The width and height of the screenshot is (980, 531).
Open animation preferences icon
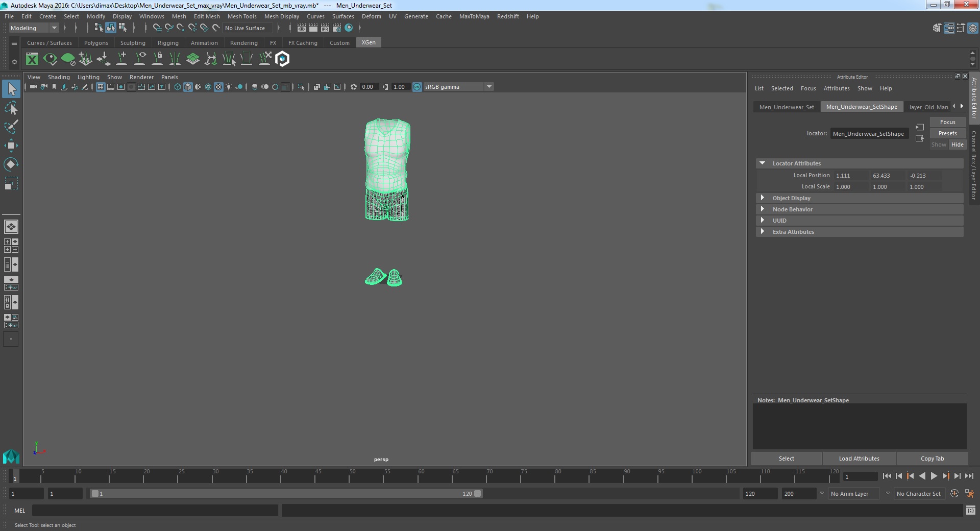click(x=969, y=494)
